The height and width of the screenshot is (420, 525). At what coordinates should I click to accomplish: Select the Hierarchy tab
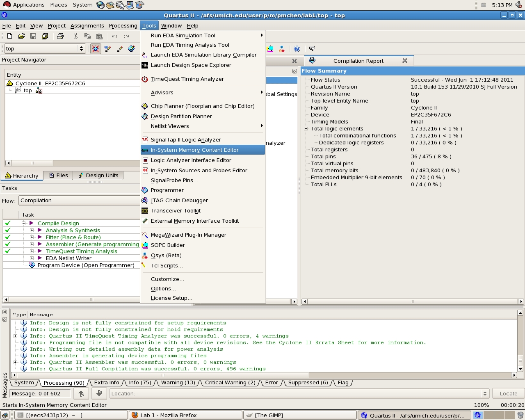[x=22, y=176]
